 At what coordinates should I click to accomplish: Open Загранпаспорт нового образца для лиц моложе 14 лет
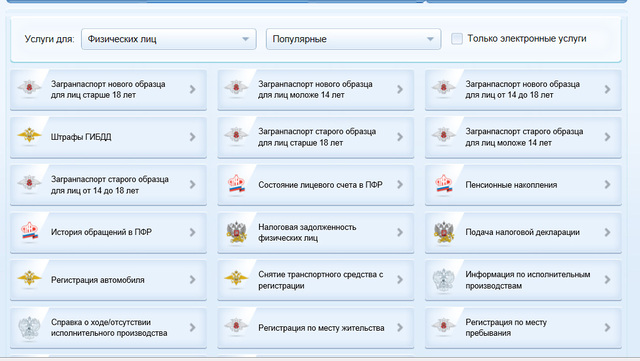click(x=316, y=90)
